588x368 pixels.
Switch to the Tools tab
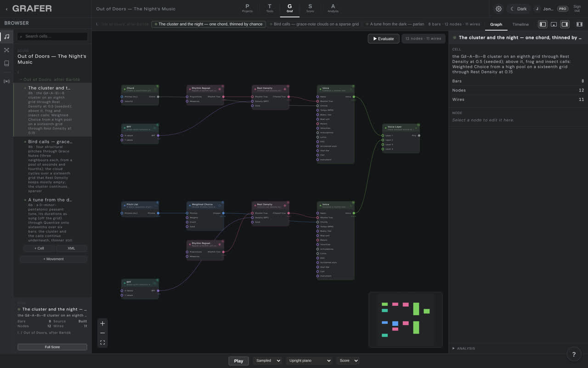[269, 8]
